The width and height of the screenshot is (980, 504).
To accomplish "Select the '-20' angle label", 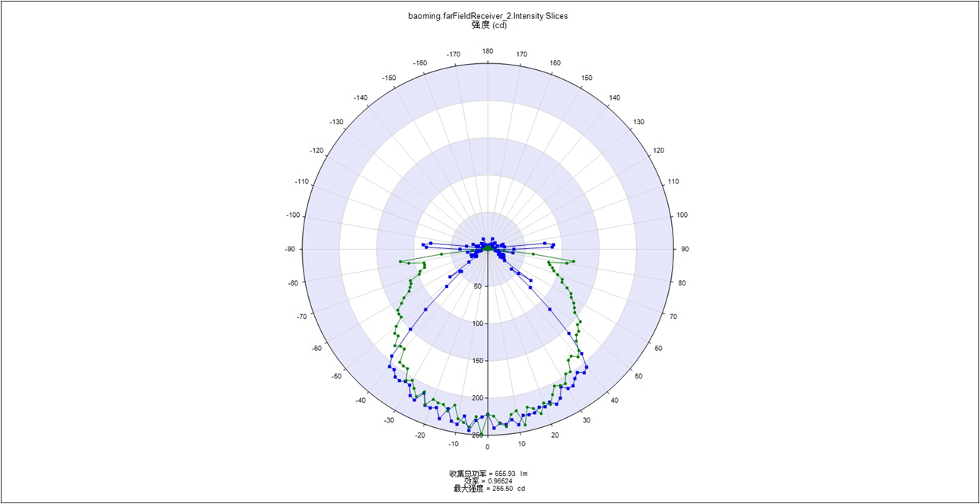I will 420,435.
